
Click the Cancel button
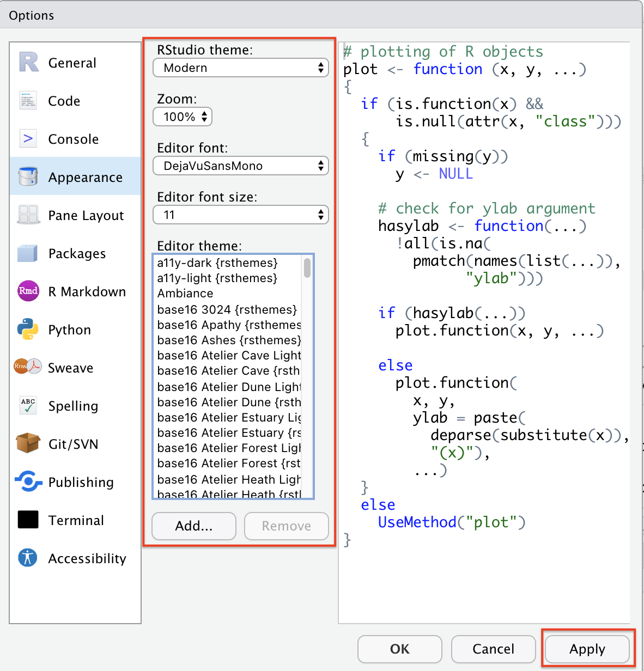pyautogui.click(x=494, y=649)
